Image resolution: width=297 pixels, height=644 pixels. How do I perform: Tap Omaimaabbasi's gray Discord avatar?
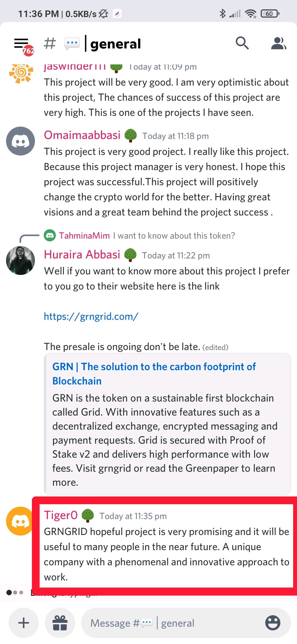point(21,141)
